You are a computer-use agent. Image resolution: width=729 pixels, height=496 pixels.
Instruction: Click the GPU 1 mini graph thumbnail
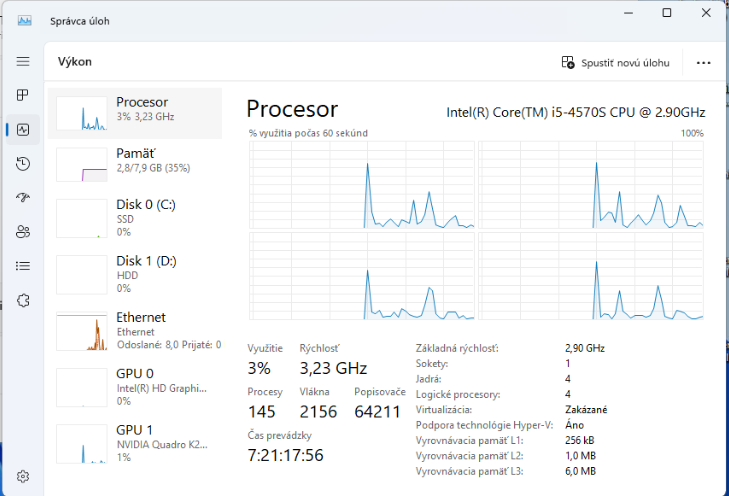click(82, 443)
